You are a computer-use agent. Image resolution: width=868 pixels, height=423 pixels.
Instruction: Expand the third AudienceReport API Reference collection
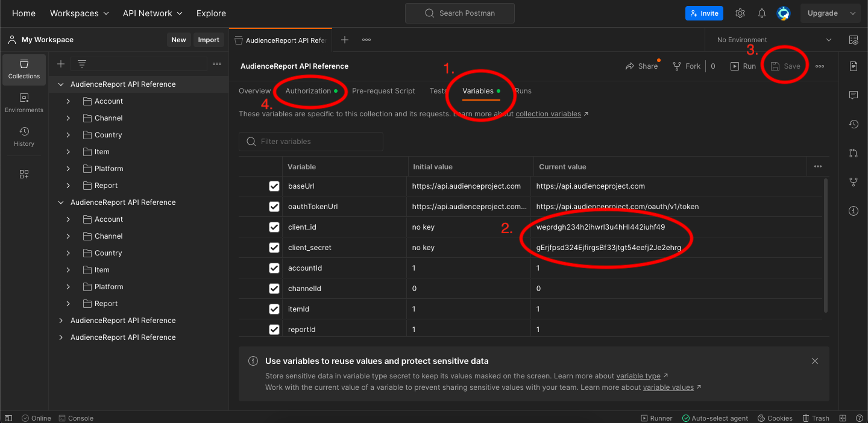(61, 321)
